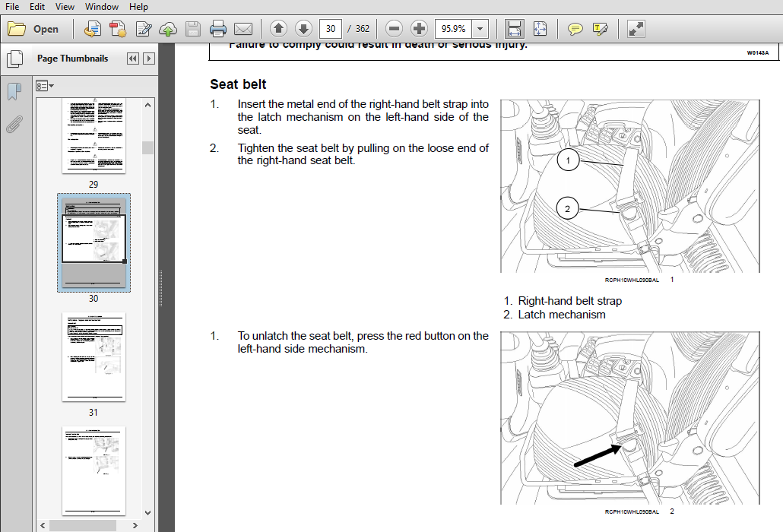Open the Attachments paperclip panel
Image resolution: width=783 pixels, height=532 pixels.
pos(14,125)
